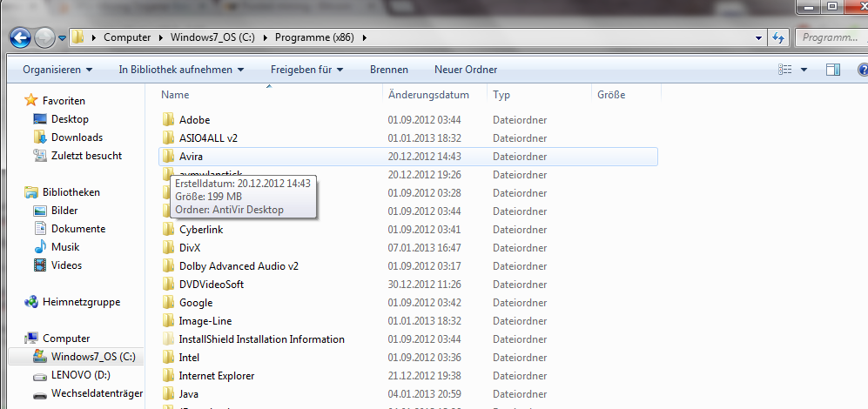Viewport: 868px width, 409px height.
Task: Click the InstallShield Installation Information folder icon
Action: pos(168,339)
